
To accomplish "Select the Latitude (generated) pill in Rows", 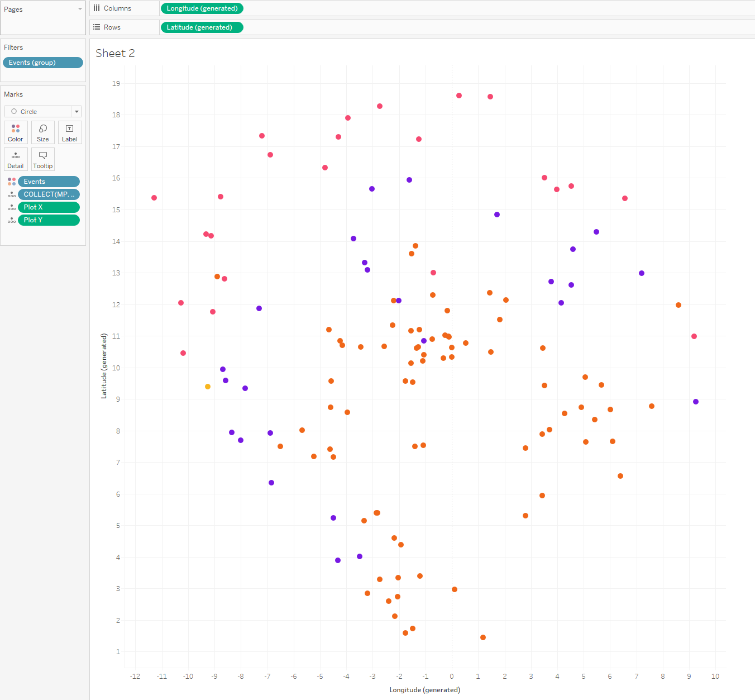I will click(x=202, y=27).
